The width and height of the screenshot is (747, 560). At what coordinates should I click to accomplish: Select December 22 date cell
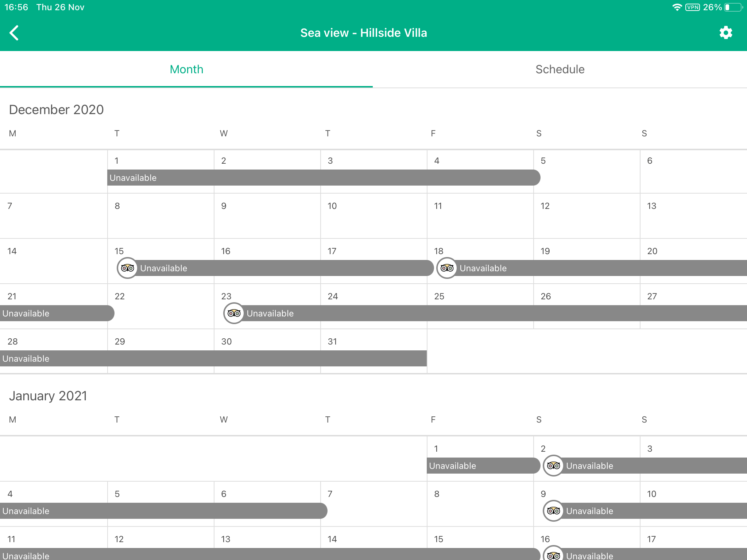pyautogui.click(x=161, y=306)
